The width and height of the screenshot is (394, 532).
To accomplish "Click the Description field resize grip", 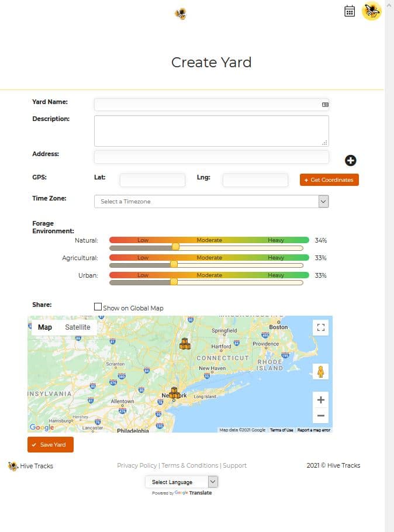I will 325,143.
